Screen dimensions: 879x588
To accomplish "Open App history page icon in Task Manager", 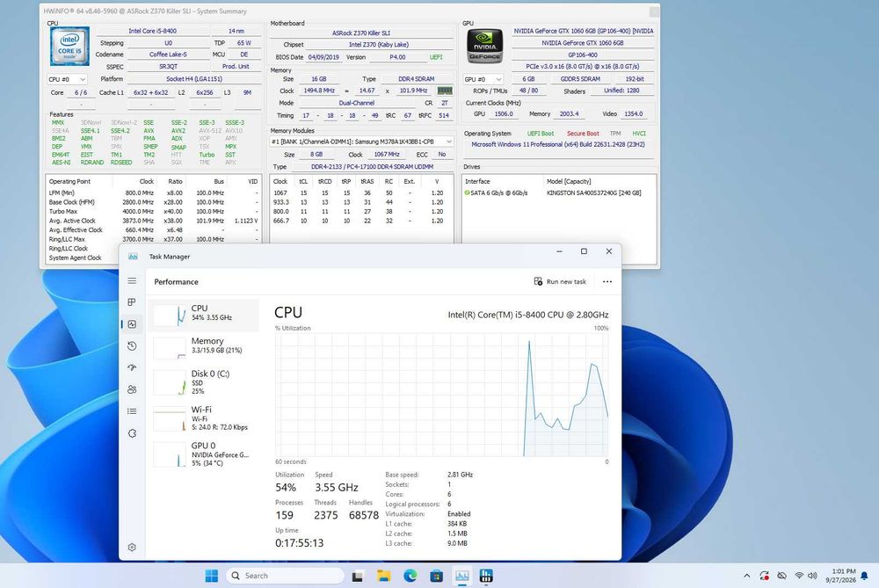I will (132, 345).
